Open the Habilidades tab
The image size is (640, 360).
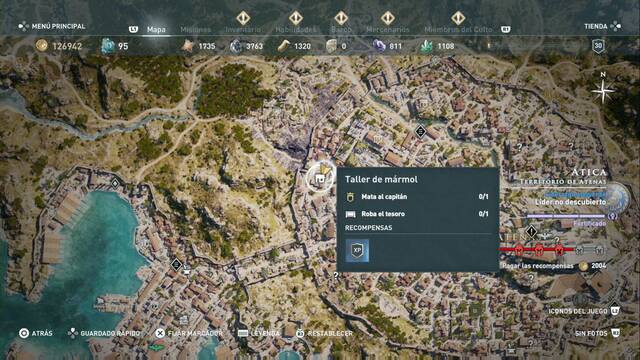[296, 29]
